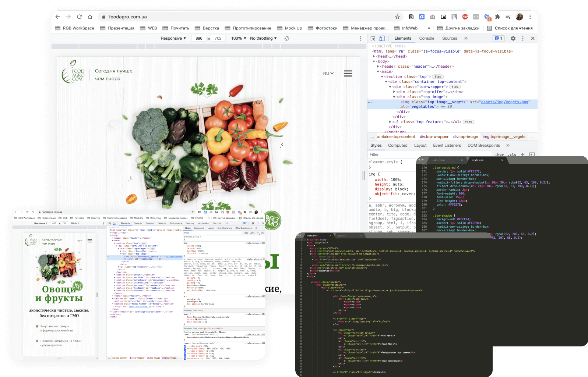Open the Список для чтения reading list
588x377 pixels.
click(x=510, y=28)
